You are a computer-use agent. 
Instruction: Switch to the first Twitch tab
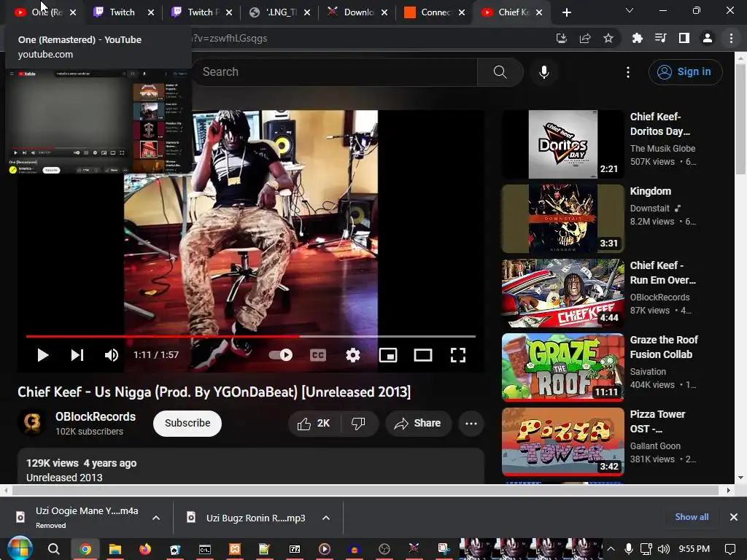click(x=123, y=12)
